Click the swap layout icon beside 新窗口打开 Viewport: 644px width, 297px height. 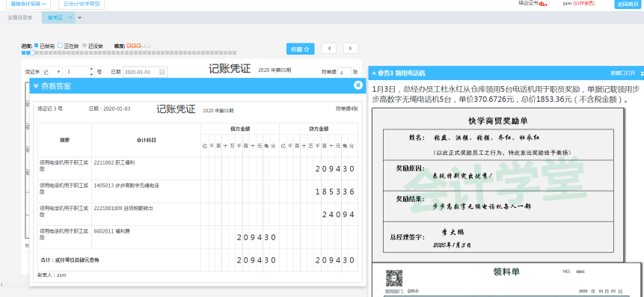click(x=642, y=73)
